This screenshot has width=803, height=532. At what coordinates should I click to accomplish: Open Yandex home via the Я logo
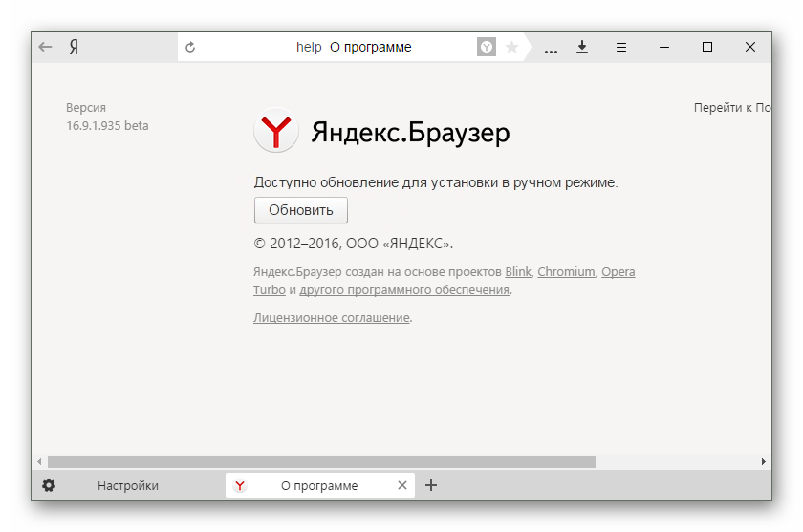(74, 47)
